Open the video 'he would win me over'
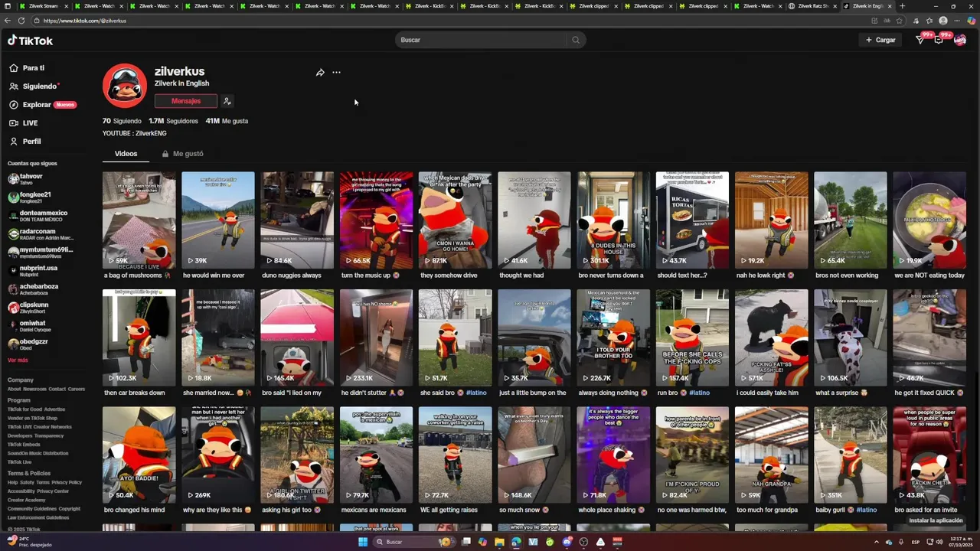The height and width of the screenshot is (551, 980). click(x=218, y=220)
